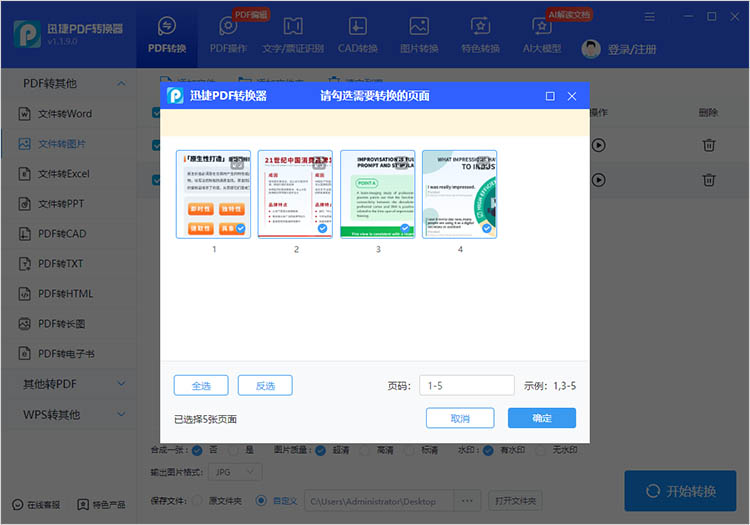Select page 3 thumbnail
This screenshot has width=750, height=525.
[x=377, y=194]
